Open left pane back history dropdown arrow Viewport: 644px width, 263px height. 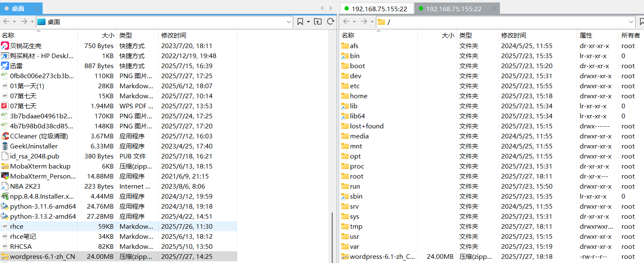coord(14,21)
